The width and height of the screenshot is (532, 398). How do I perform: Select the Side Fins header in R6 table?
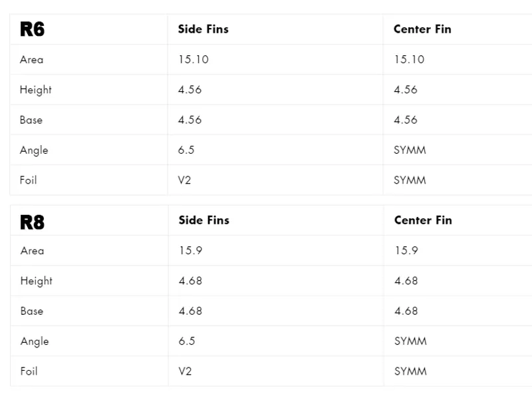click(x=203, y=29)
